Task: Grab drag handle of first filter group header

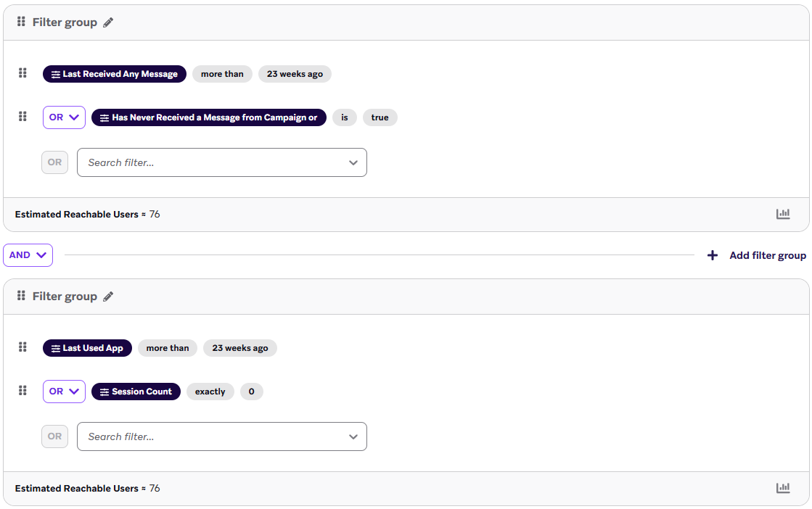Action: (x=22, y=22)
